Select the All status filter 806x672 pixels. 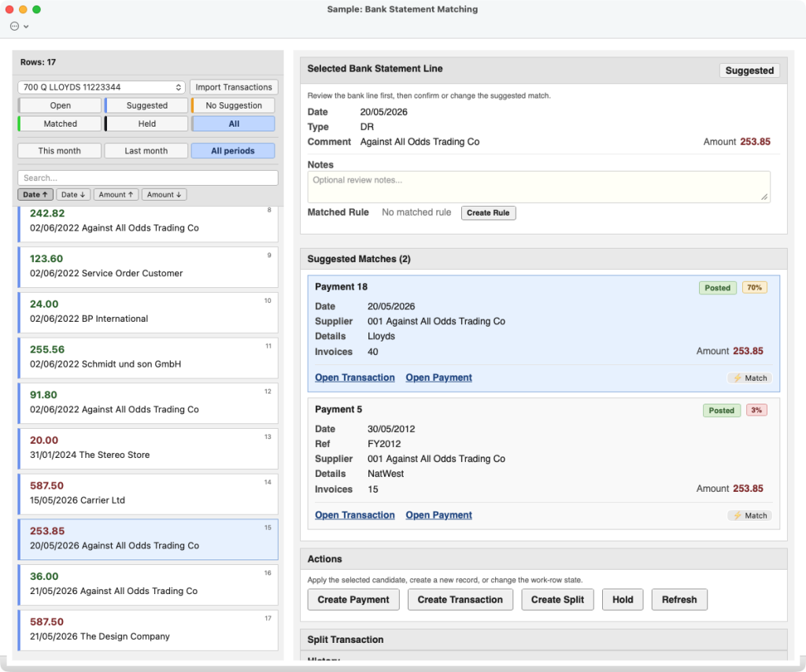(x=233, y=124)
